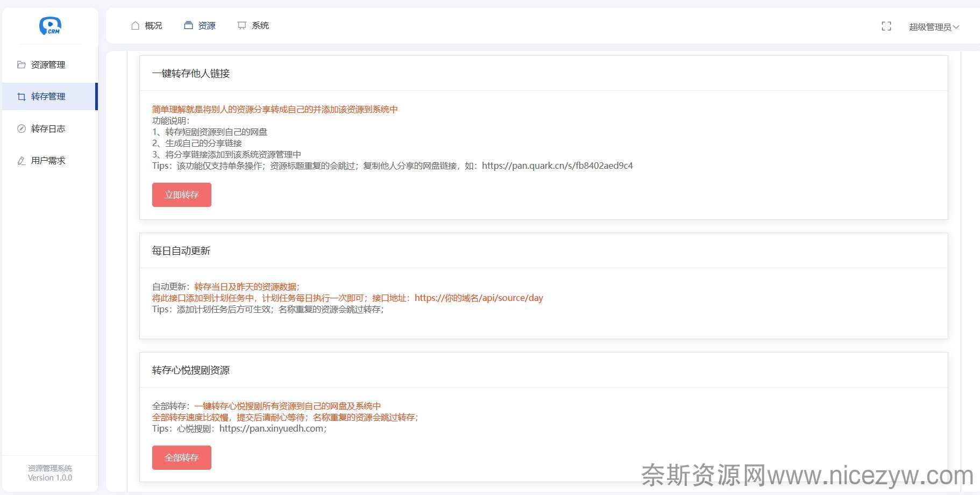
Task: Click the compass icon beside 转存日志
Action: click(x=22, y=128)
